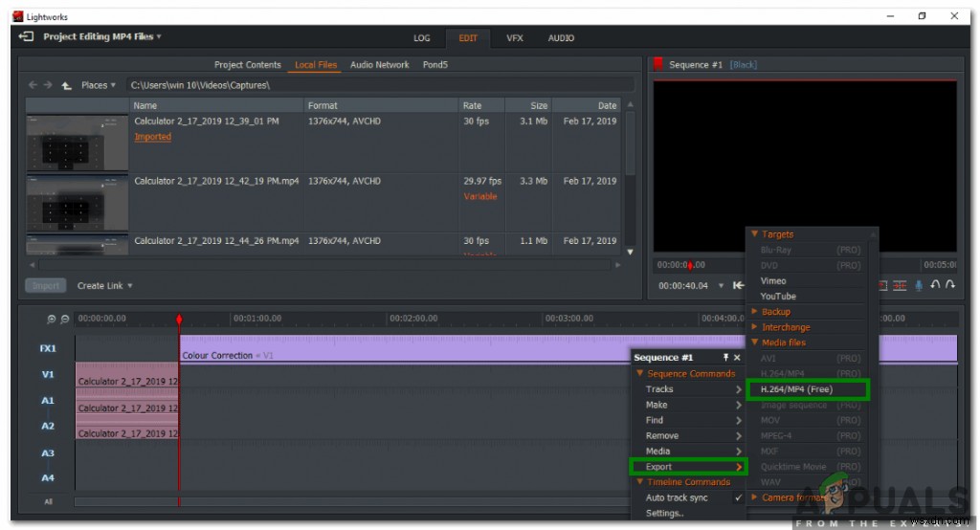Click the timeline zoom in magnifier

click(51, 319)
